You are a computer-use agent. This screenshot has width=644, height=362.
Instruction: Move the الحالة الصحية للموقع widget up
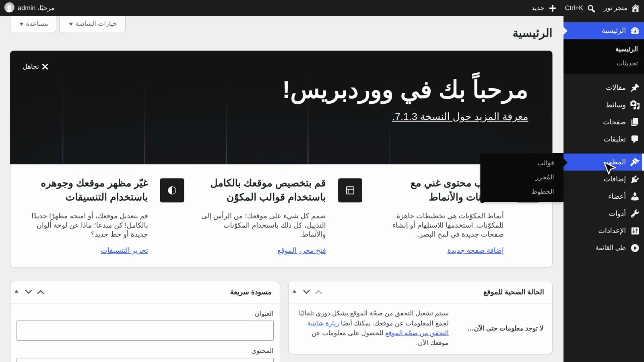click(319, 292)
